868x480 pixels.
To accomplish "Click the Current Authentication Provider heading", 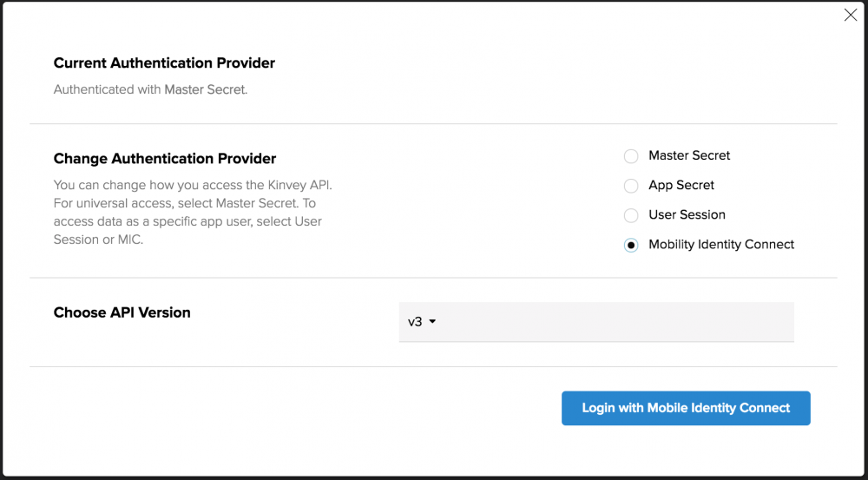I will point(164,63).
